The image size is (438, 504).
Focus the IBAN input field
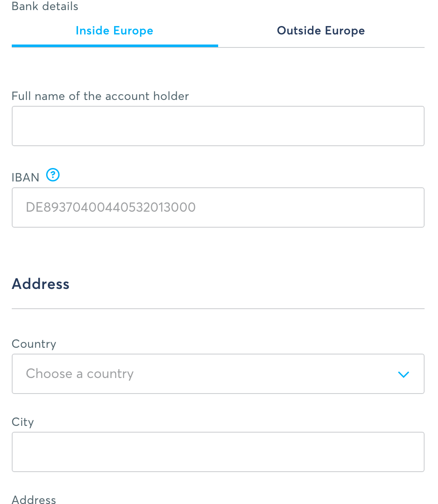pos(218,207)
